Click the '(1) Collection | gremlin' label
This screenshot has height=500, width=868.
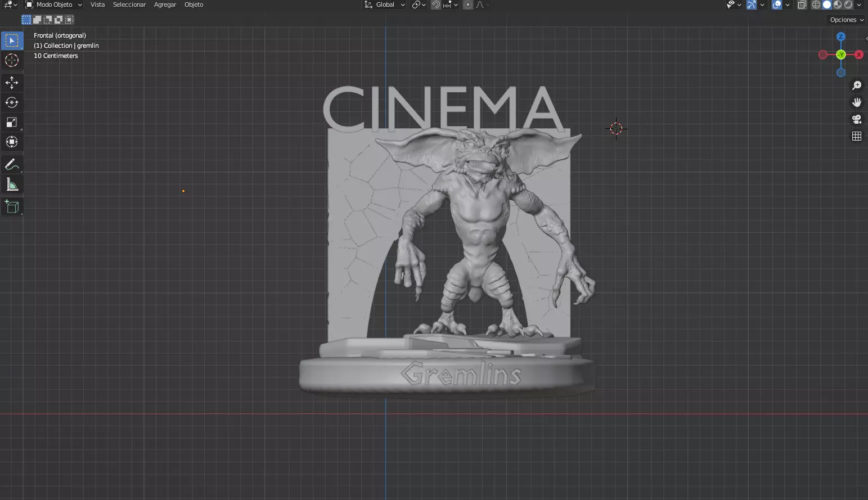click(66, 46)
